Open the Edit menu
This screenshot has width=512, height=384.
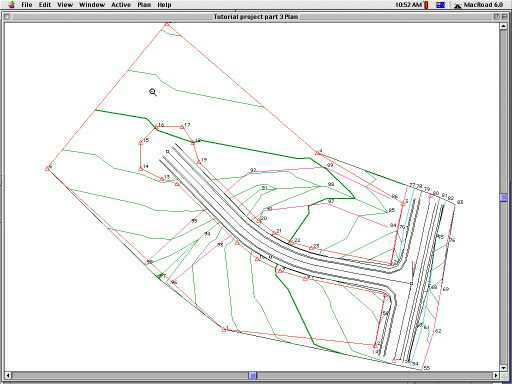coord(45,5)
